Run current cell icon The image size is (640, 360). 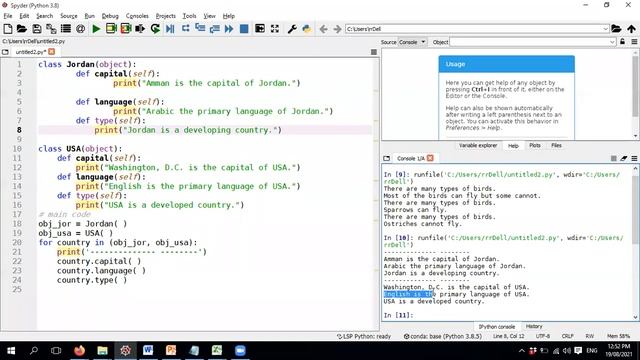click(x=111, y=29)
